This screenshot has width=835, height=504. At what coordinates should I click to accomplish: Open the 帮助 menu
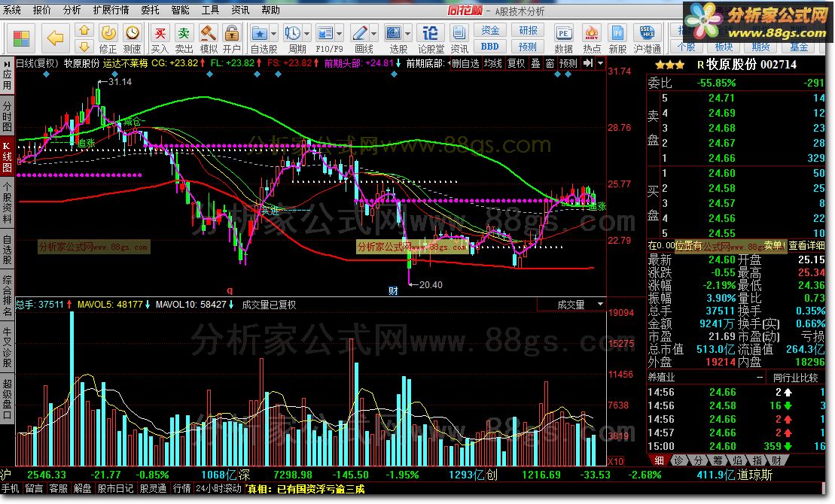270,10
